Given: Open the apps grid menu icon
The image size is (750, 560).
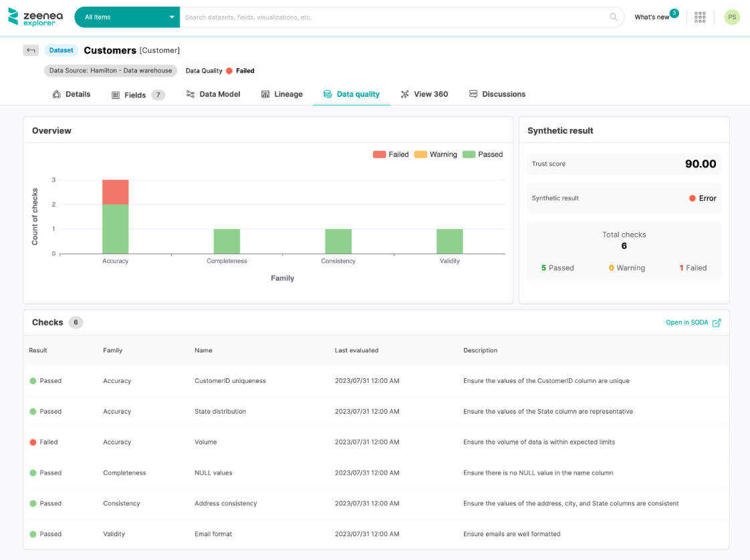Looking at the screenshot, I should (x=700, y=17).
